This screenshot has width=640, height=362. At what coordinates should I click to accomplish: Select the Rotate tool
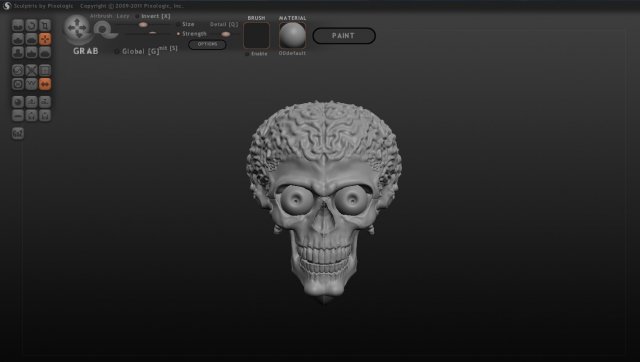click(31, 25)
